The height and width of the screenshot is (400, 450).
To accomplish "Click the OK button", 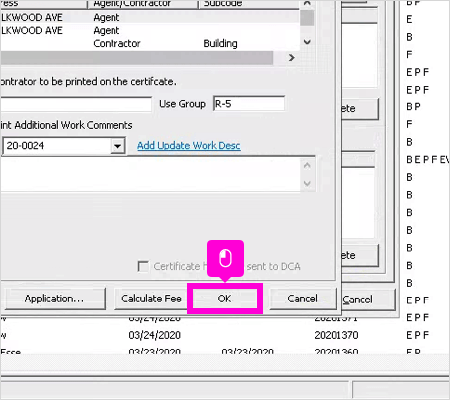I will (225, 298).
